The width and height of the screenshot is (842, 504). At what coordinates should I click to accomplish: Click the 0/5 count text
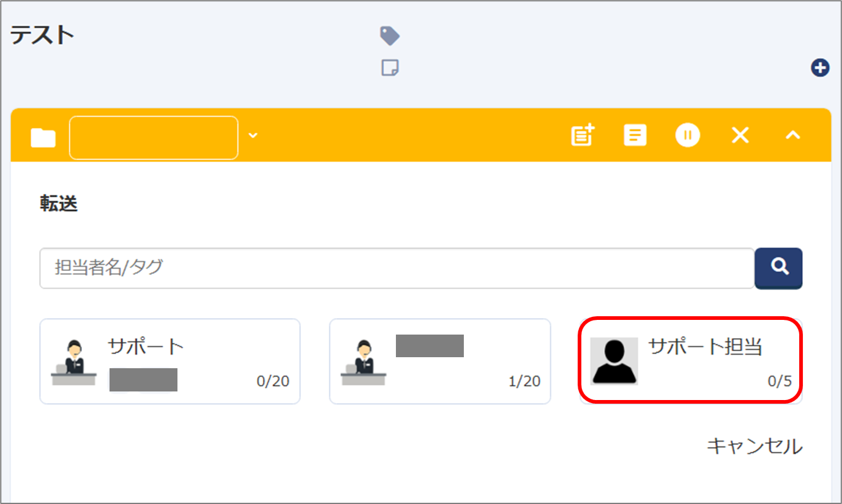(780, 381)
